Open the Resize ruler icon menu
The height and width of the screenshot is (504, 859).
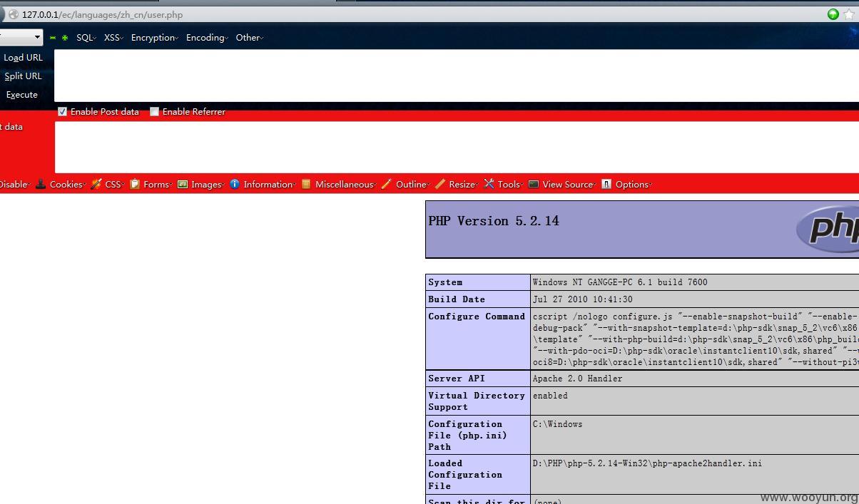tap(440, 184)
